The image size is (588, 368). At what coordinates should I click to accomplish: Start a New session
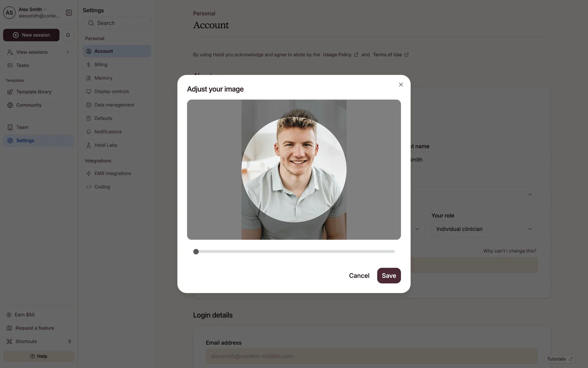(x=31, y=35)
